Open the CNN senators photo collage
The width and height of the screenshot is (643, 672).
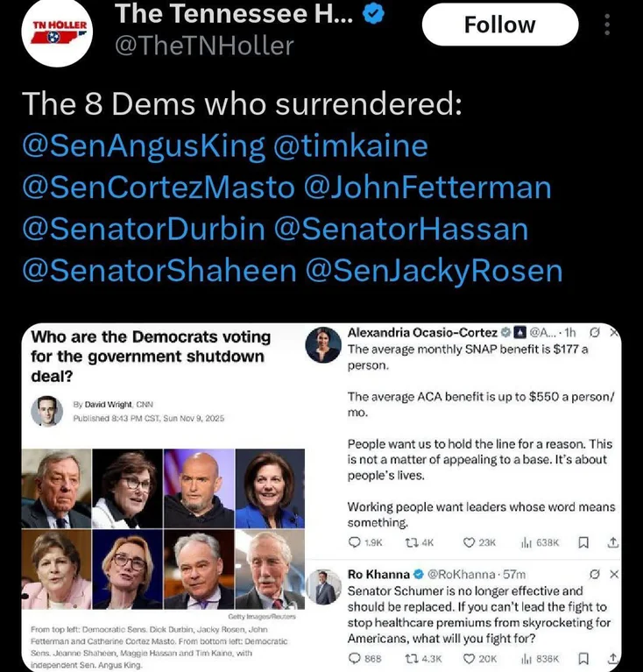point(163,528)
